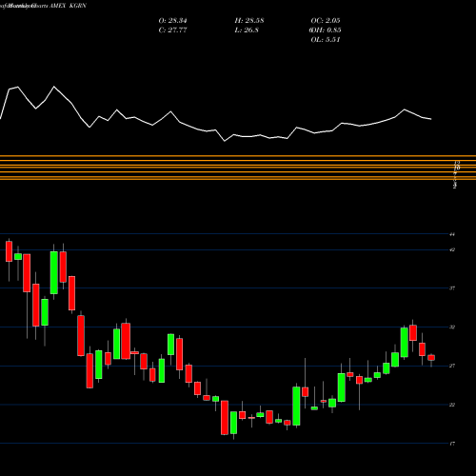The image size is (476, 476).
Task: Click the first red candle at chart's left
Action: click(x=9, y=251)
